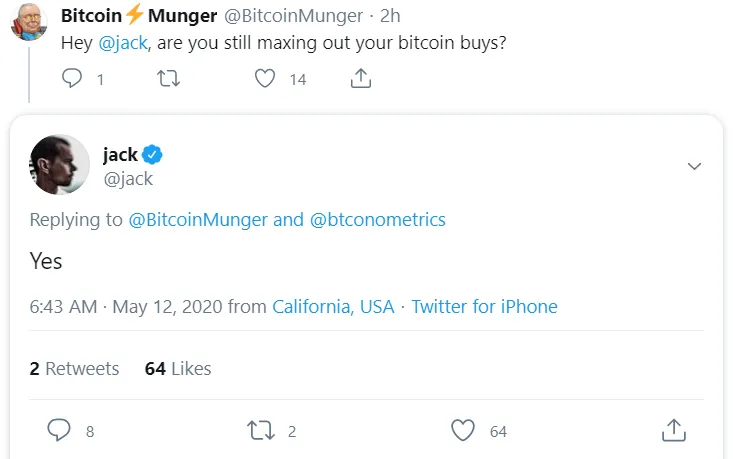The image size is (733, 459).
Task: Open the @jack mention link
Action: [x=123, y=43]
